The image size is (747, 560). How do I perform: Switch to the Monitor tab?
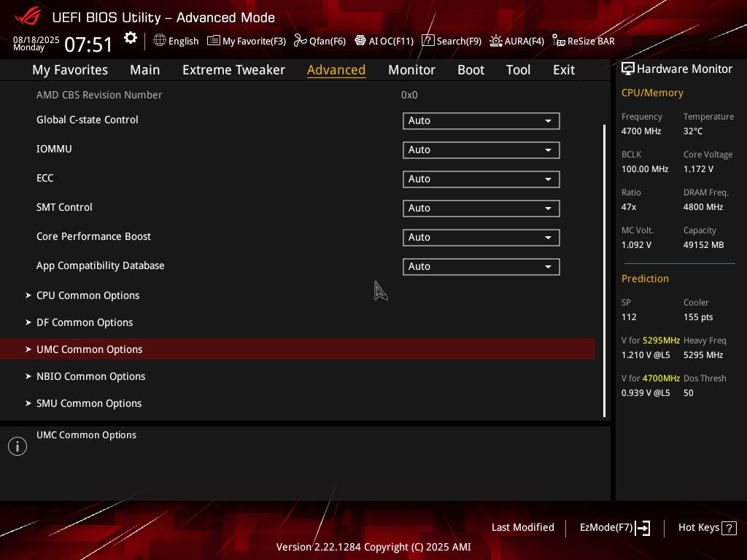point(411,70)
